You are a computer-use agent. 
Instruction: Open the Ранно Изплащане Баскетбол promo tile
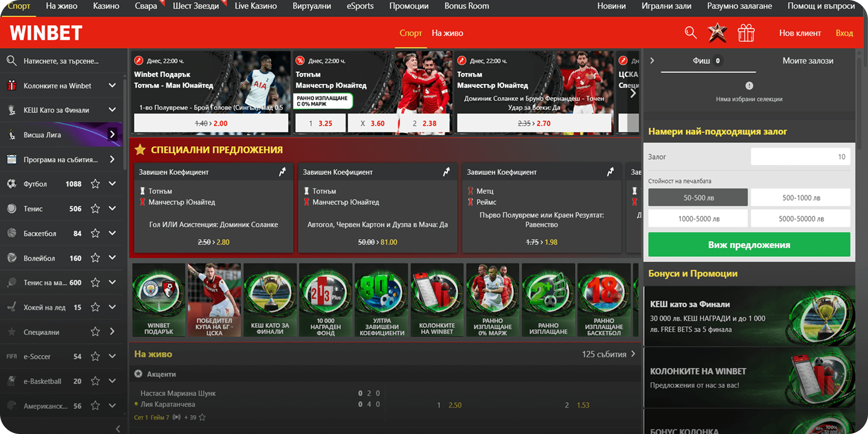click(x=604, y=300)
